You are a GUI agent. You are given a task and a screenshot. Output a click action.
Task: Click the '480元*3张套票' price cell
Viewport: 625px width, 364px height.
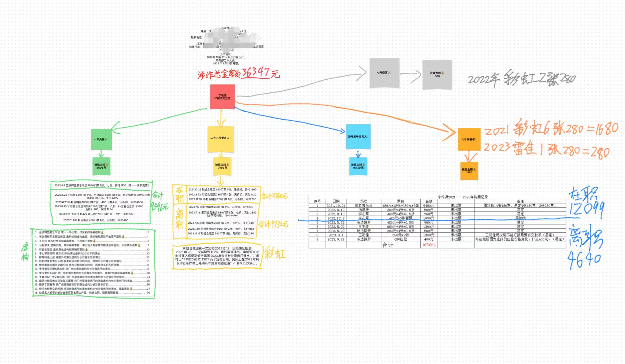pos(400,218)
